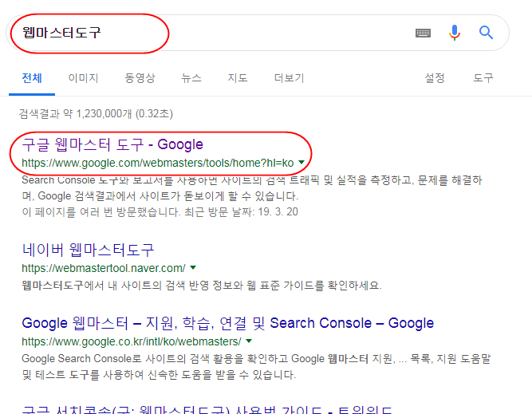The width and height of the screenshot is (532, 414).
Task: Click the 네이버 result description snippet
Action: pyautogui.click(x=202, y=285)
